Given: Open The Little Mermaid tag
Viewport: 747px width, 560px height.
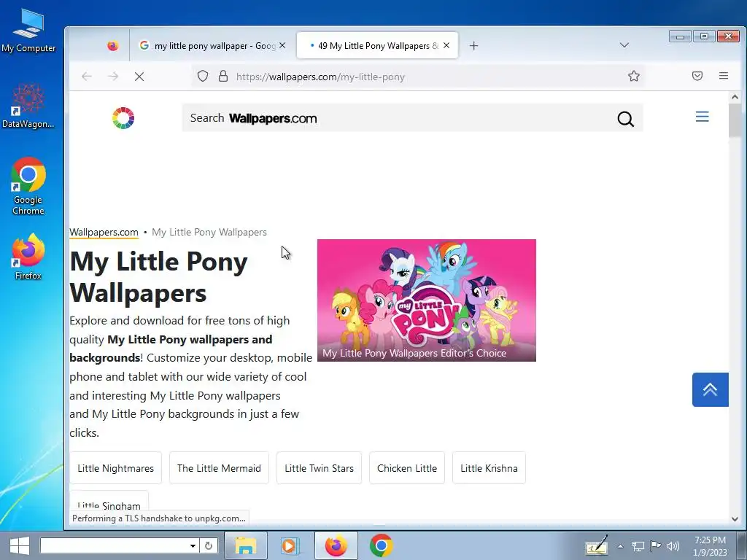Looking at the screenshot, I should [219, 468].
